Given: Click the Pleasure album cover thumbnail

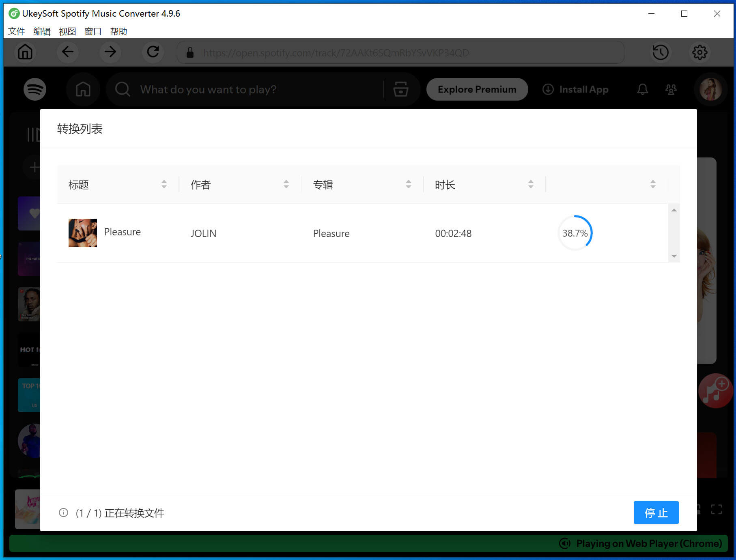Looking at the screenshot, I should click(x=83, y=233).
